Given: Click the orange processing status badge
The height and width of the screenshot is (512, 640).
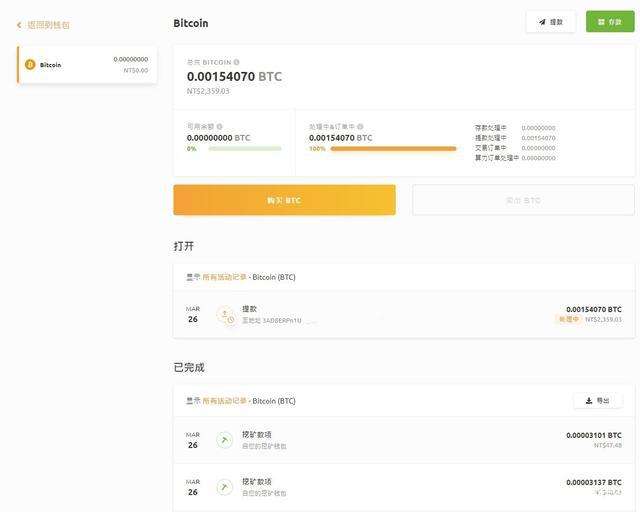Looking at the screenshot, I should [x=569, y=319].
